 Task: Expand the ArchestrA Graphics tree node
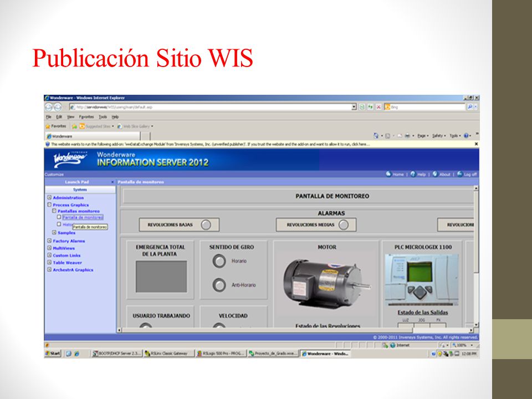point(49,270)
